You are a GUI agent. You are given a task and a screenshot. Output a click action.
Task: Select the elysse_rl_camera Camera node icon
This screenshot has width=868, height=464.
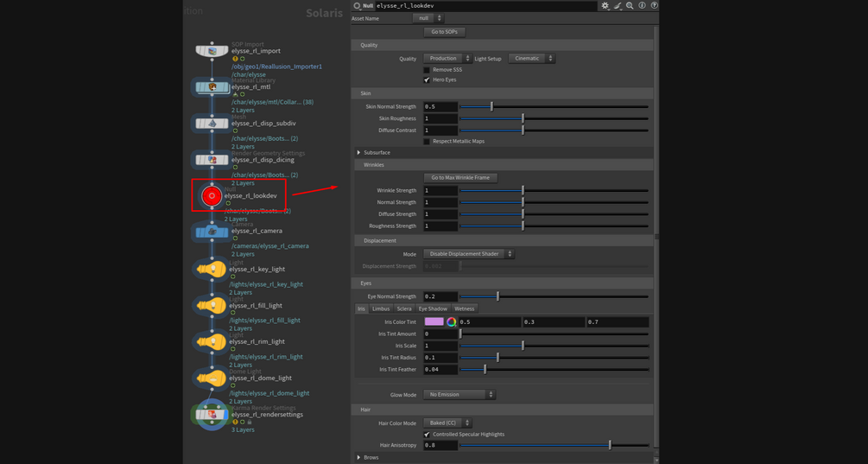pyautogui.click(x=212, y=232)
